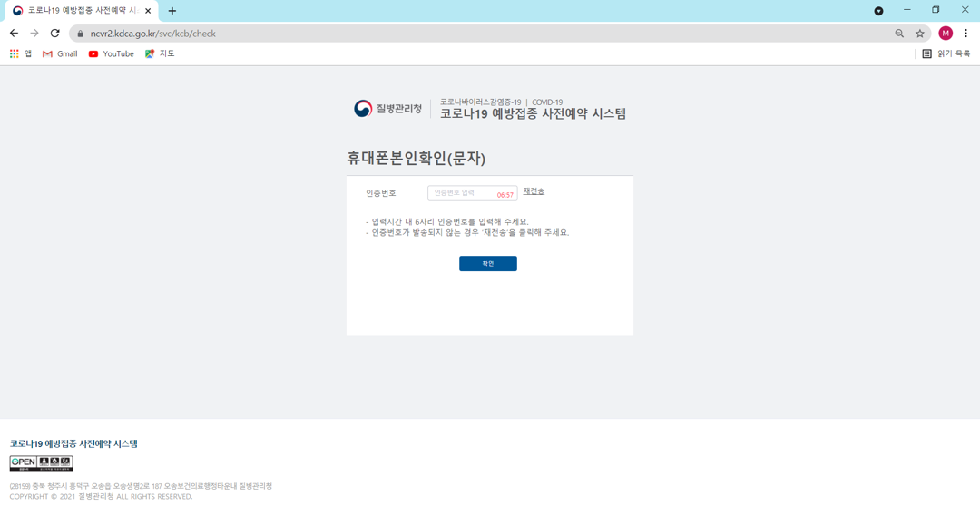
Task: Click the footer address line with 오송생명2로 187
Action: click(x=141, y=486)
